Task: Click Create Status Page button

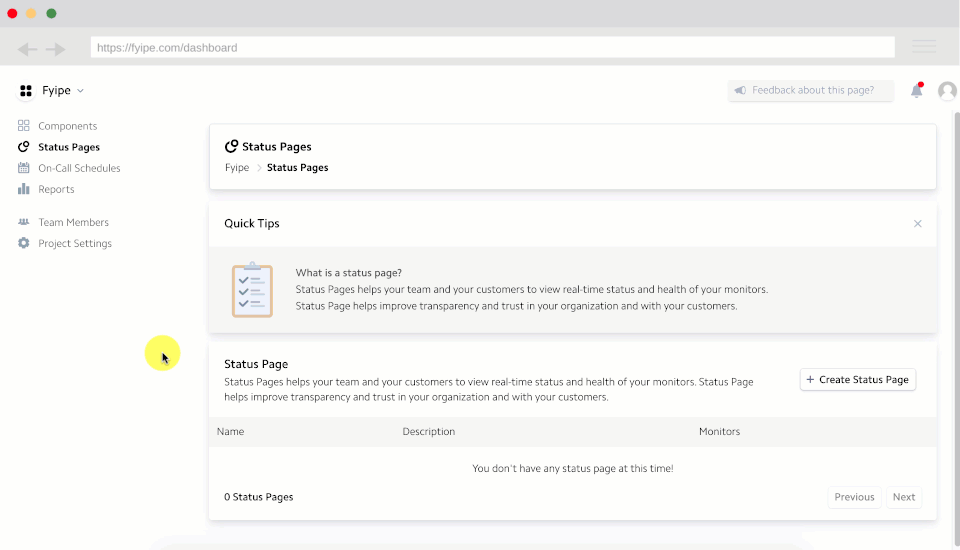Action: click(x=857, y=380)
